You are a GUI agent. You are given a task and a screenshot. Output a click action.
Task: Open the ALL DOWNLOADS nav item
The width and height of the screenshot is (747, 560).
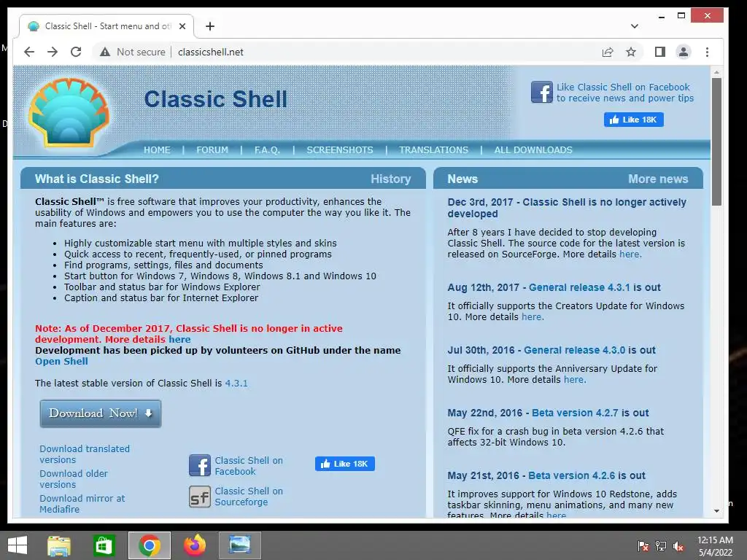tap(533, 150)
